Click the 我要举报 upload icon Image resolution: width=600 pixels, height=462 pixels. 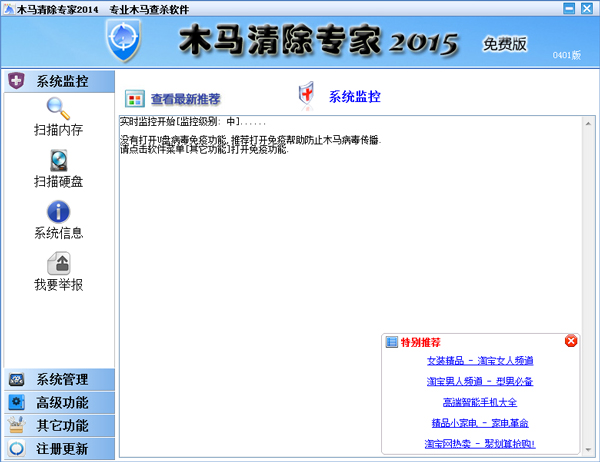[x=58, y=263]
